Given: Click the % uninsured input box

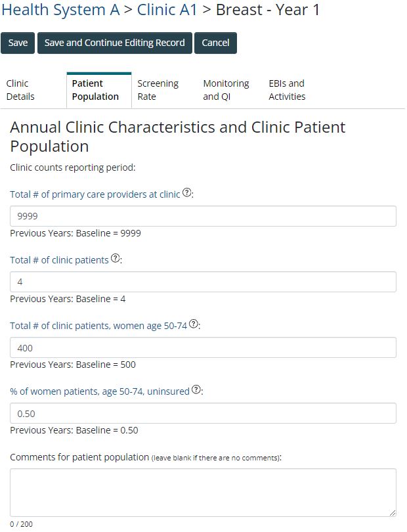Looking at the screenshot, I should (x=203, y=413).
